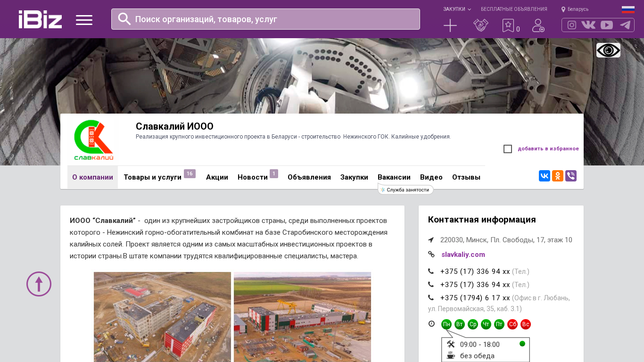The image size is (644, 362).
Task: Click the plus add icon in header
Action: (x=450, y=25)
